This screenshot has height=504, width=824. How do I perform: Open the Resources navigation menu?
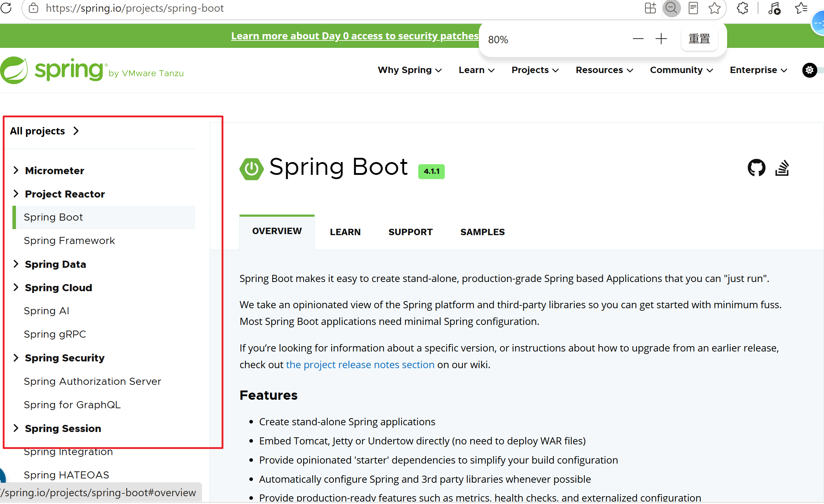coord(604,70)
